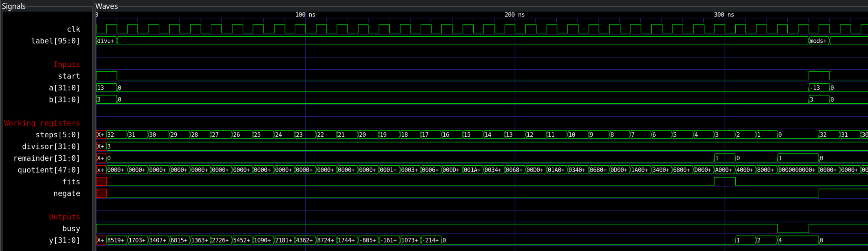Select the quotient[47:0] signal name
Viewport: 868px width, 251px height.
[49, 170]
